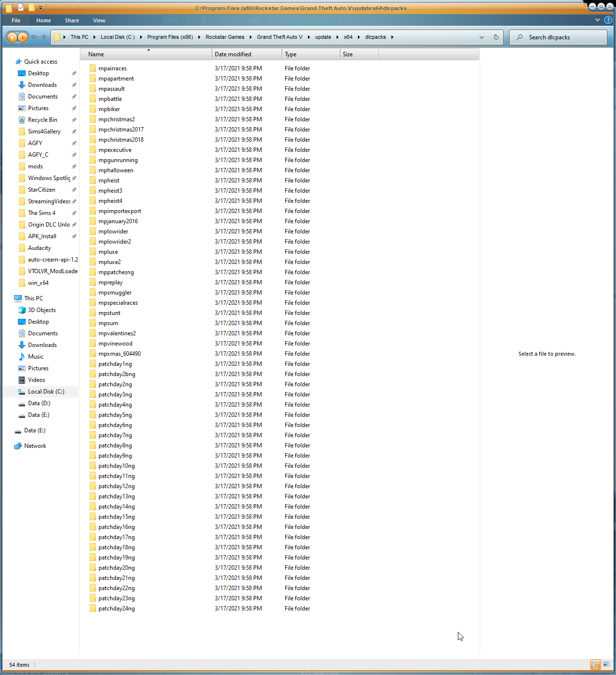Viewport: 616px width, 675px height.
Task: Switch to the View ribbon tab
Action: [x=99, y=20]
